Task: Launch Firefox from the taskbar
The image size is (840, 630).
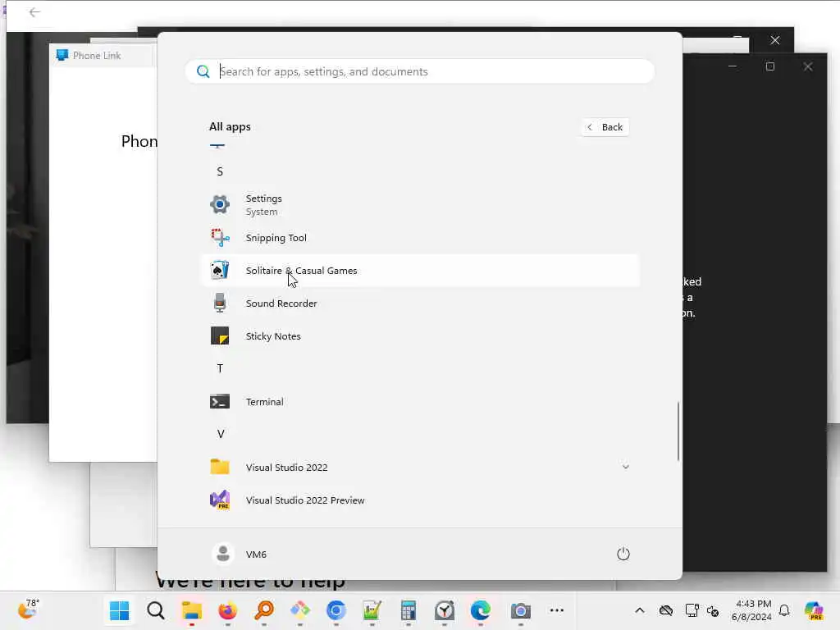Action: [228, 610]
